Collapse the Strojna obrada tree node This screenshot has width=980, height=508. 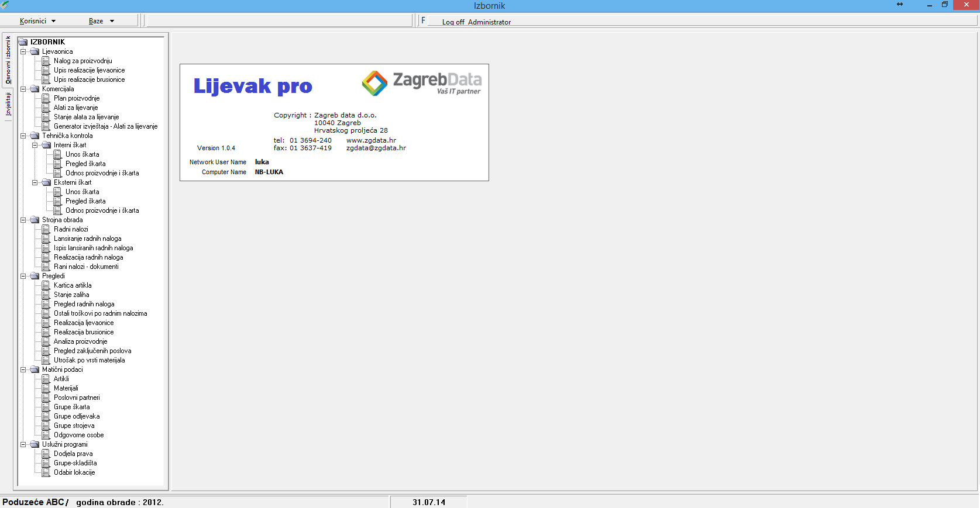pos(23,220)
